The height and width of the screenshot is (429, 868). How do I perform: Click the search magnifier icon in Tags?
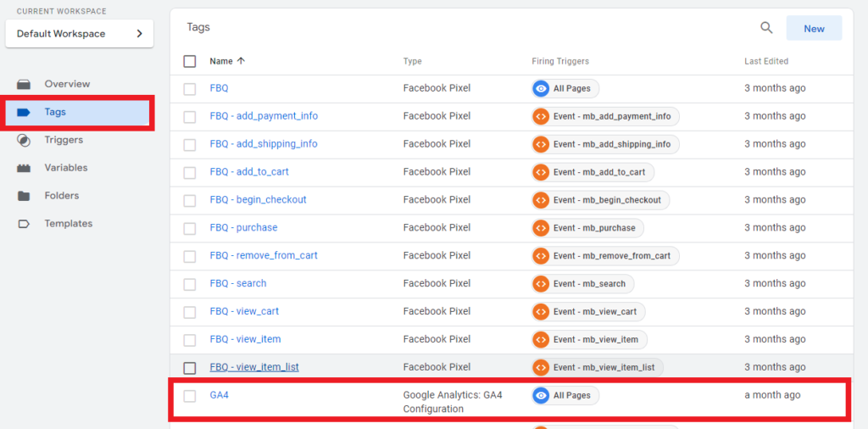coord(766,28)
